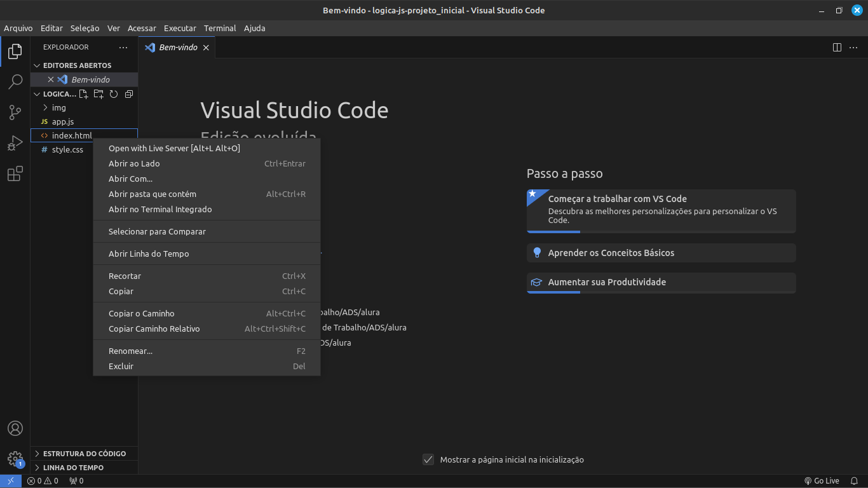Screen dimensions: 868x488
Task: Open the Terminal menu
Action: tap(220, 28)
